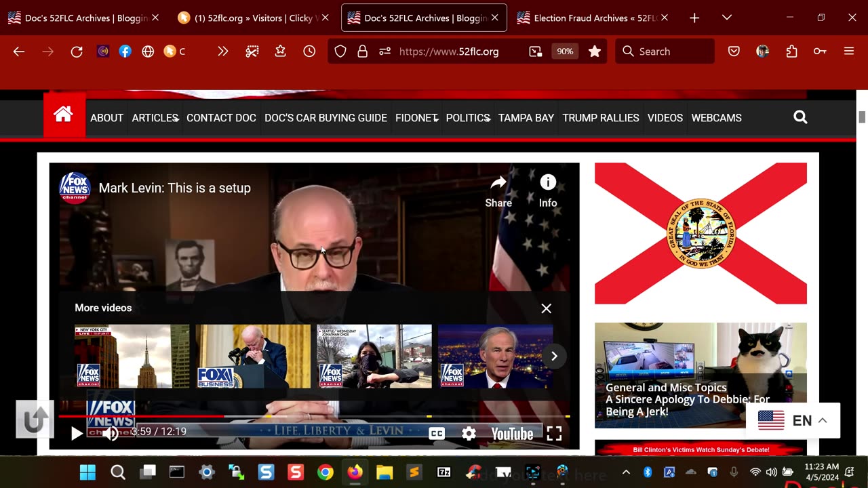Viewport: 868px width, 488px height.
Task: Open video settings gear
Action: coord(469,434)
